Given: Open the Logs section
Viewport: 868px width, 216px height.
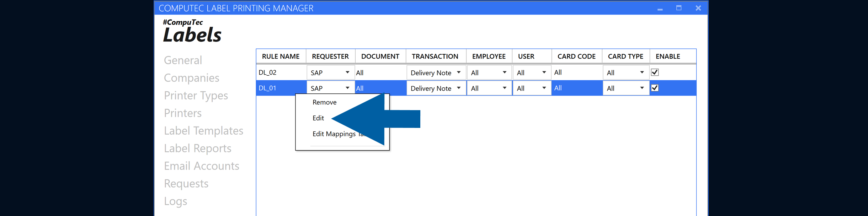Looking at the screenshot, I should 175,201.
